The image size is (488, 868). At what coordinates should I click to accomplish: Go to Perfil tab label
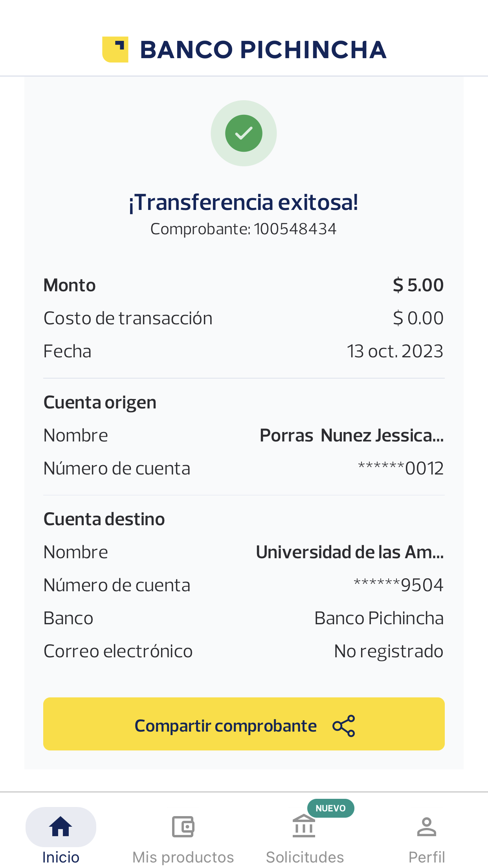point(426,857)
